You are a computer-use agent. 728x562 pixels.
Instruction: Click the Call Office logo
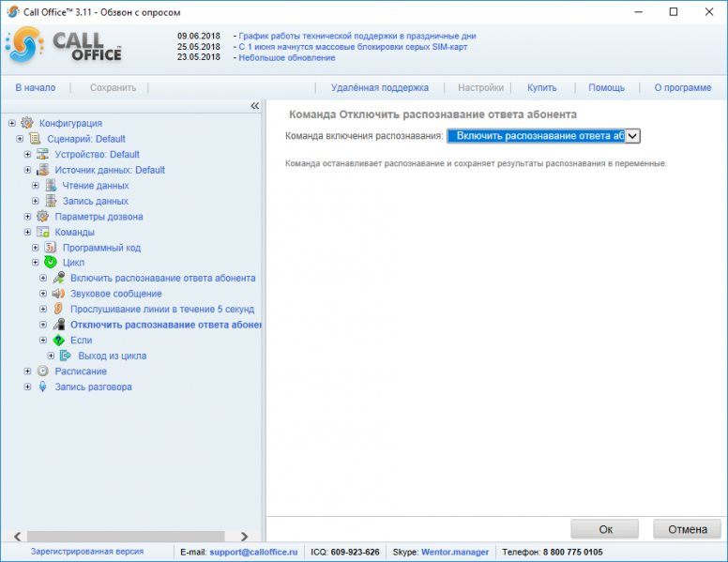pyautogui.click(x=64, y=46)
